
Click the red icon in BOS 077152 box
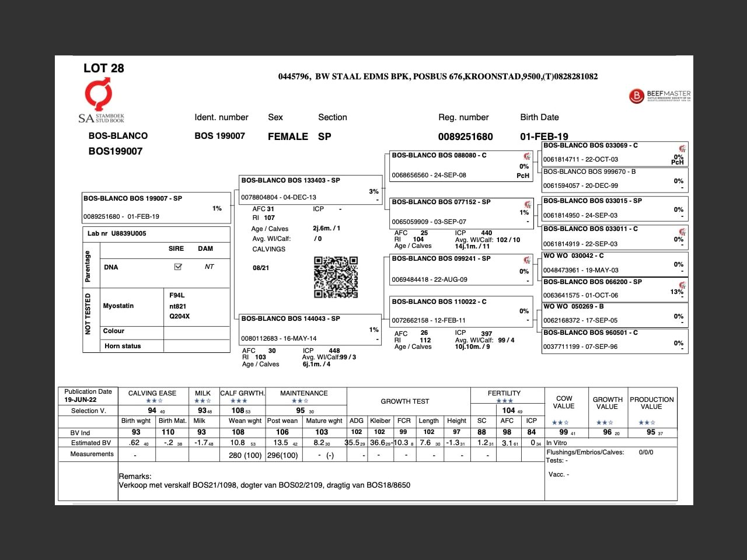(527, 204)
